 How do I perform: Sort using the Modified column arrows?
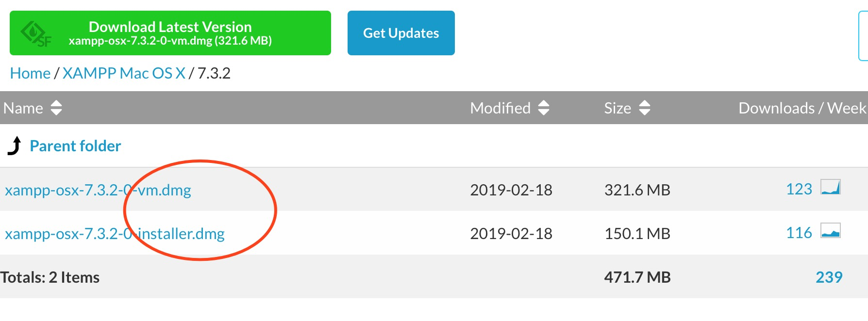click(x=544, y=108)
